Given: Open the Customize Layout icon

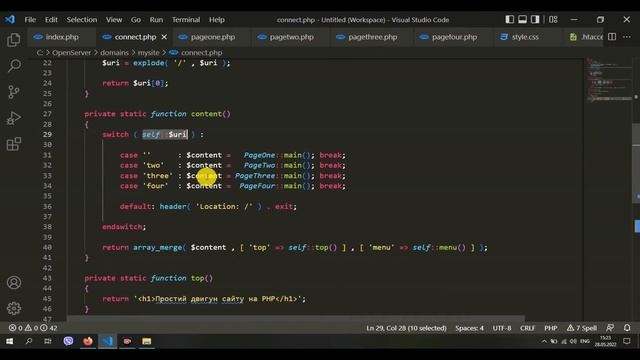Looking at the screenshot, I should (553, 19).
